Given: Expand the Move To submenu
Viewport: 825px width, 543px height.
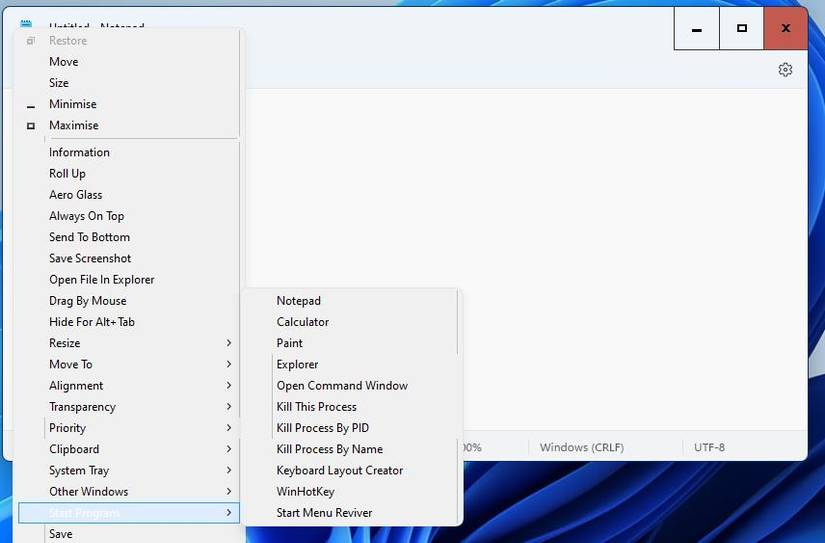Looking at the screenshot, I should tap(128, 364).
